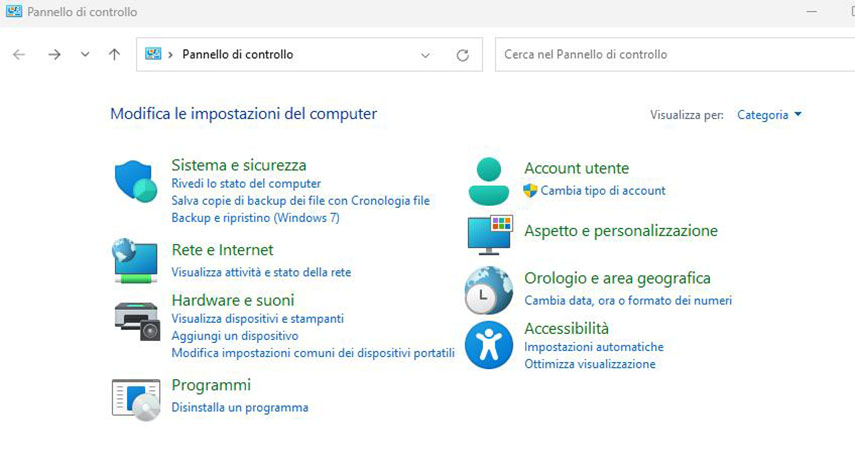Click the Hardware e suoni printer icon
Viewport: 855px width, 467px height.
pyautogui.click(x=137, y=321)
